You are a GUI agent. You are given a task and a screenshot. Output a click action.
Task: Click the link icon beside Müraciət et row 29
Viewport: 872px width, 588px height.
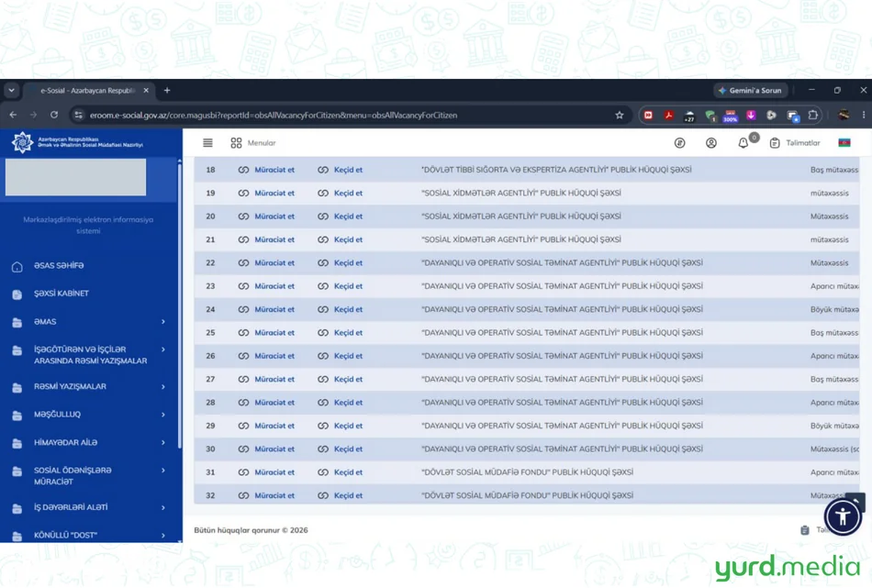click(243, 426)
